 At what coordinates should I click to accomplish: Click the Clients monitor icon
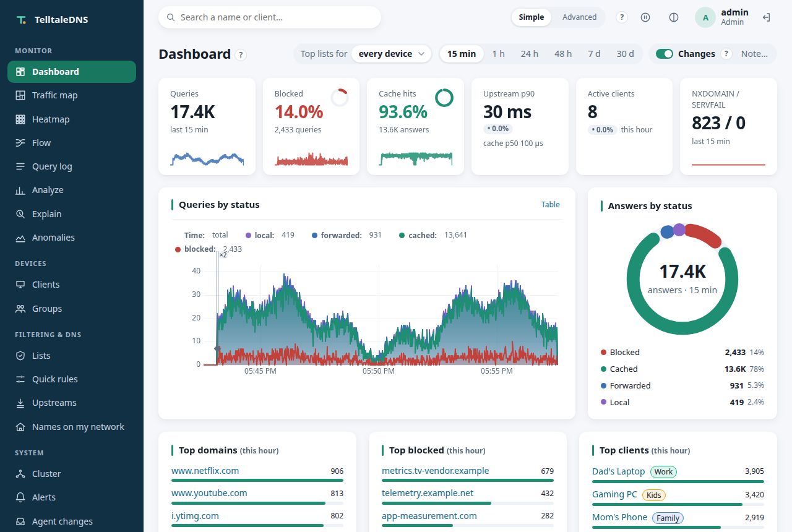pos(20,285)
